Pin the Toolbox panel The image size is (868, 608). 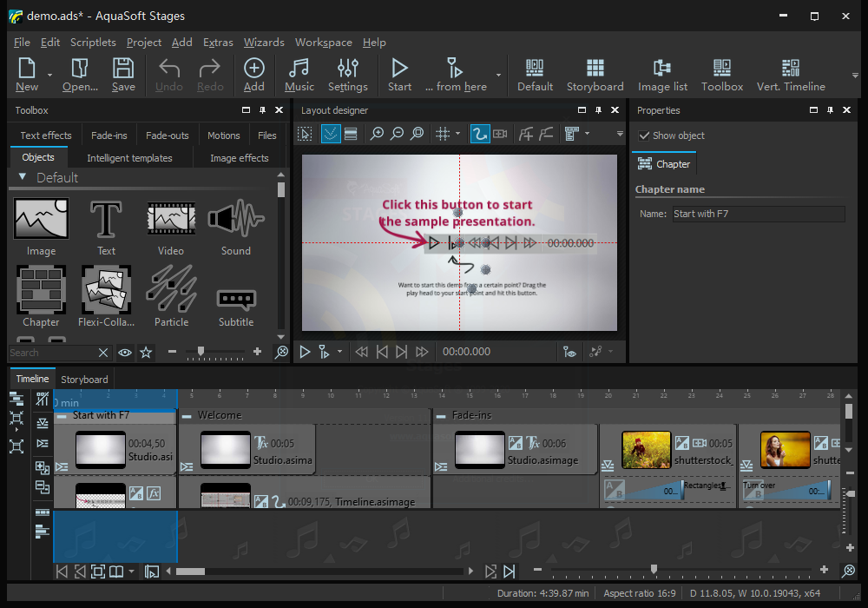pyautogui.click(x=262, y=110)
